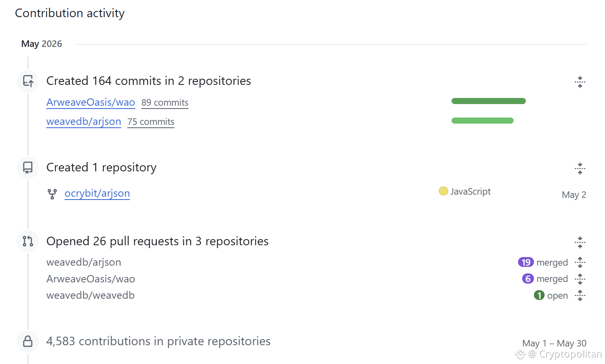
Task: Open the ArweaveOasis/wao repository link
Action: (x=91, y=102)
